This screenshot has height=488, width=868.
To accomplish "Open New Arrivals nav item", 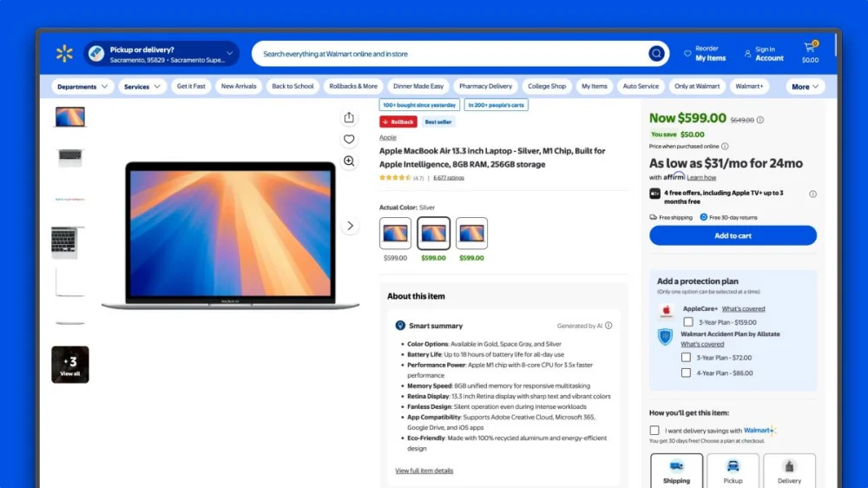I will pos(239,87).
